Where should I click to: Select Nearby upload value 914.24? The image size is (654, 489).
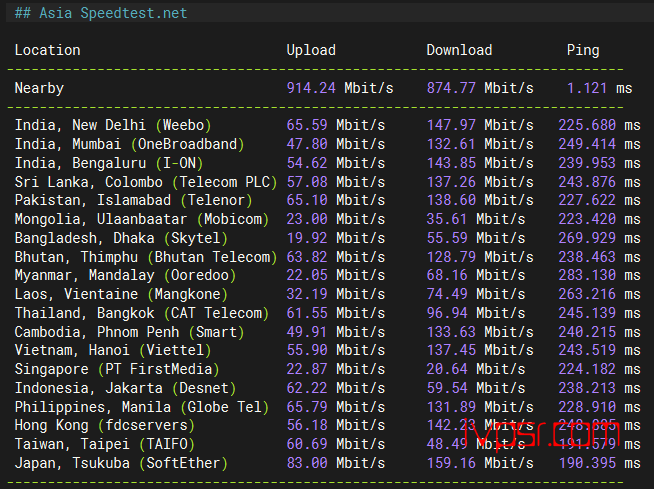[311, 88]
